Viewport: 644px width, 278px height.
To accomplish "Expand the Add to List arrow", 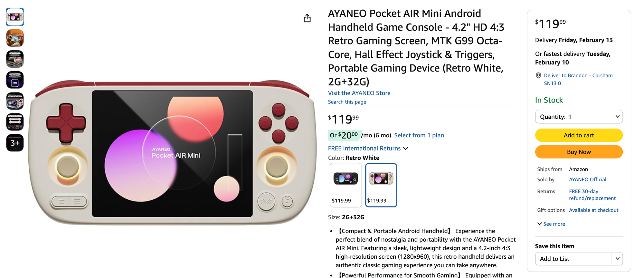I will (617, 259).
